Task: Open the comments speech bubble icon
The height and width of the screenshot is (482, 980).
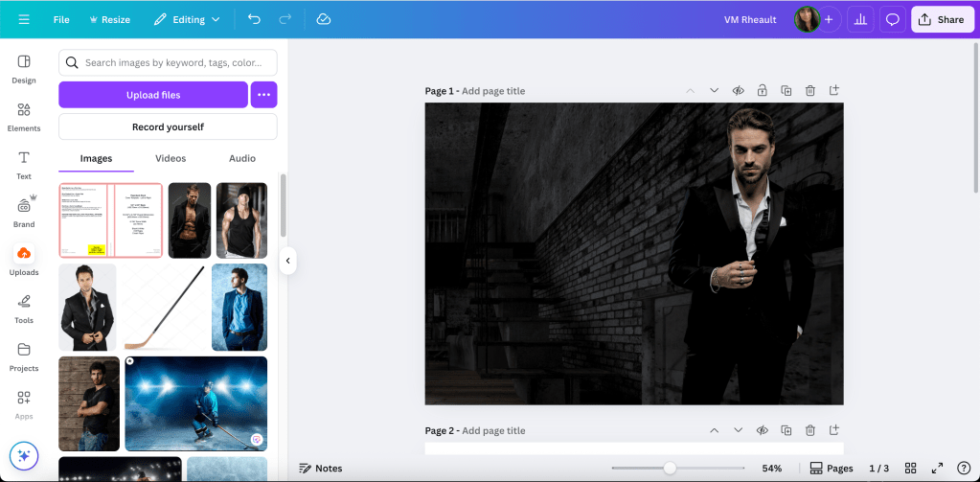Action: [892, 19]
